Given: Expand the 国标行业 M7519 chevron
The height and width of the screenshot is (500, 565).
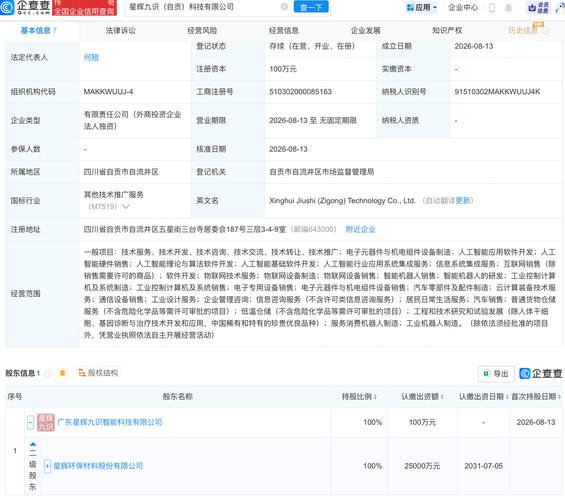Looking at the screenshot, I should (125, 206).
